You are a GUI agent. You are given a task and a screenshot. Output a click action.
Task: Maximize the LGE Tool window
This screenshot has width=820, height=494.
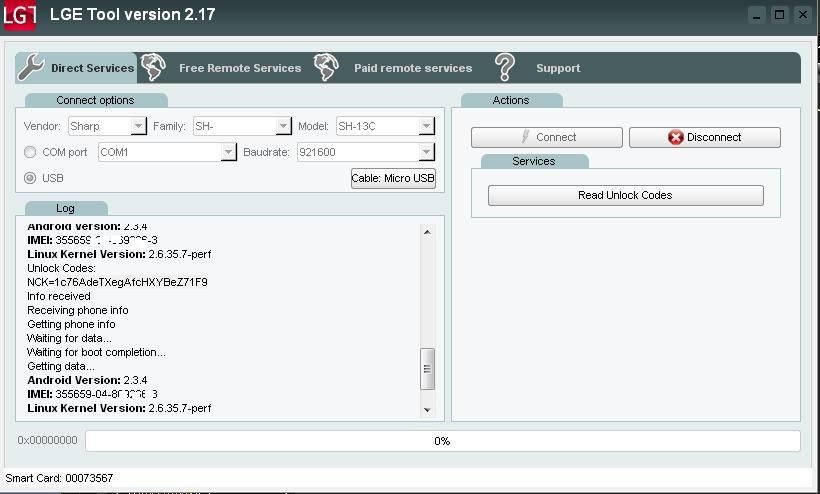click(x=780, y=15)
